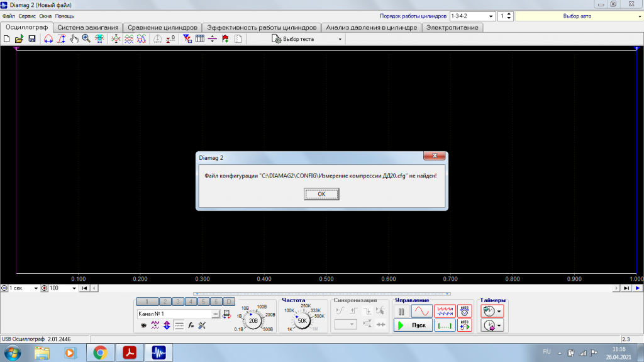
Task: Toggle the D digital channel button
Action: tap(229, 302)
